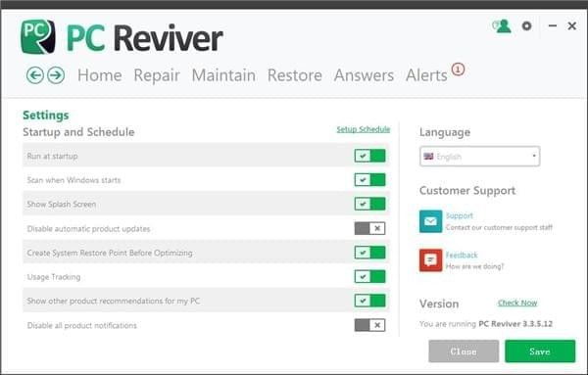The image size is (588, 375).
Task: Click the Support envelope icon
Action: (x=430, y=221)
